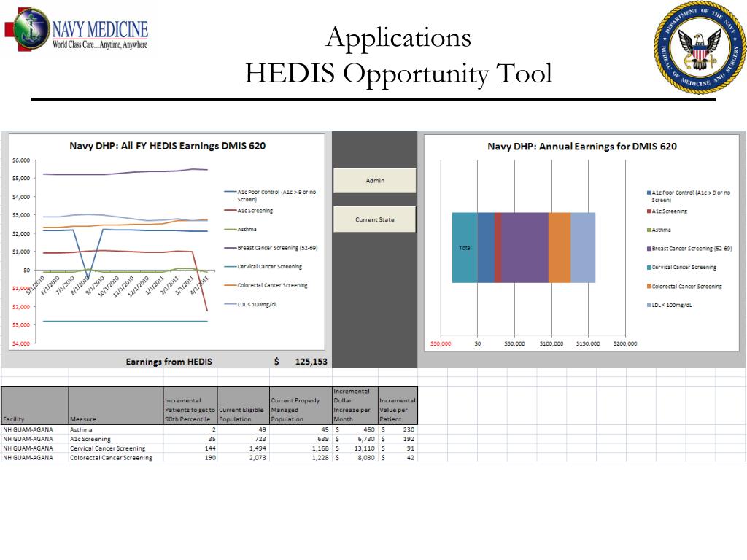747x560 pixels.
Task: Click the Current State button
Action: [x=375, y=219]
